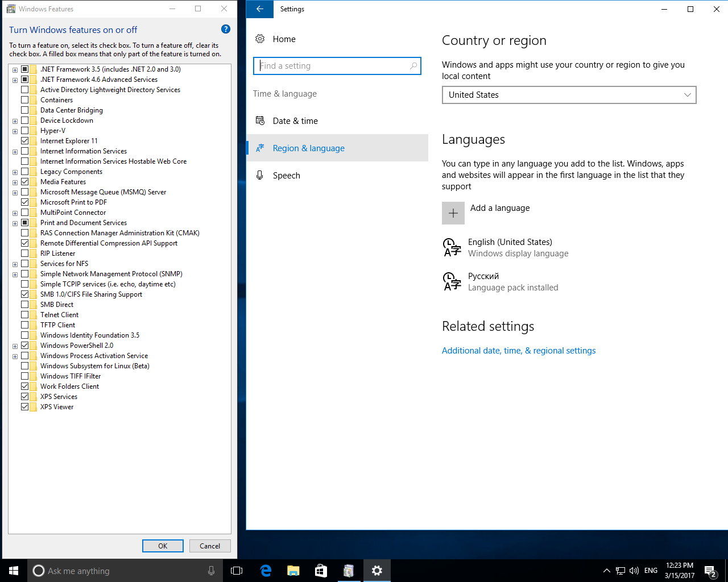Click the Ask me anything search box
The height and width of the screenshot is (582, 728).
click(x=124, y=571)
